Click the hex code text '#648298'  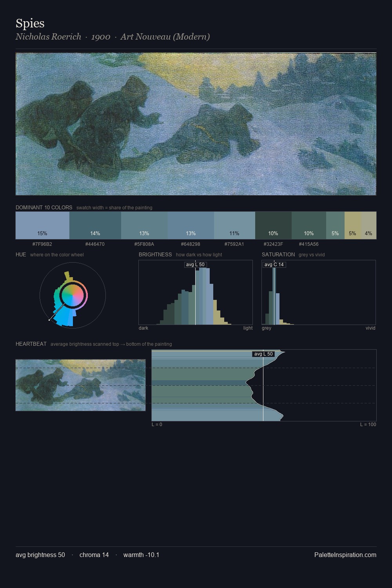click(x=191, y=244)
